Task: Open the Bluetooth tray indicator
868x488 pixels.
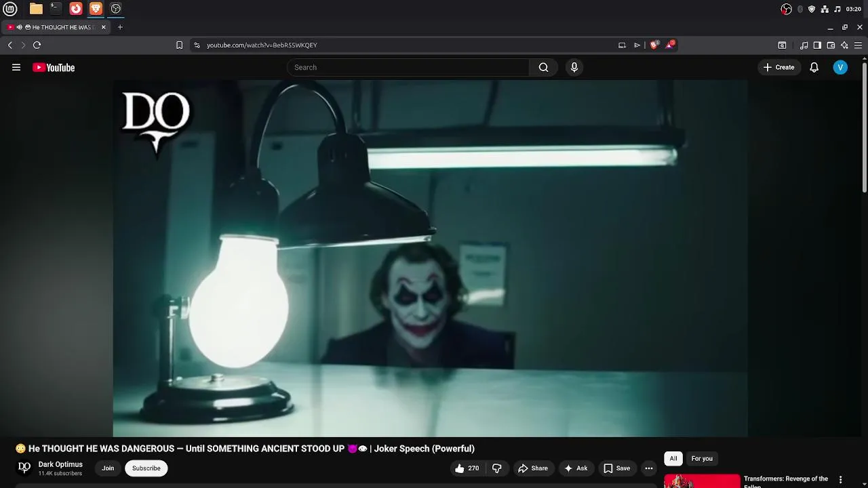Action: pos(800,9)
